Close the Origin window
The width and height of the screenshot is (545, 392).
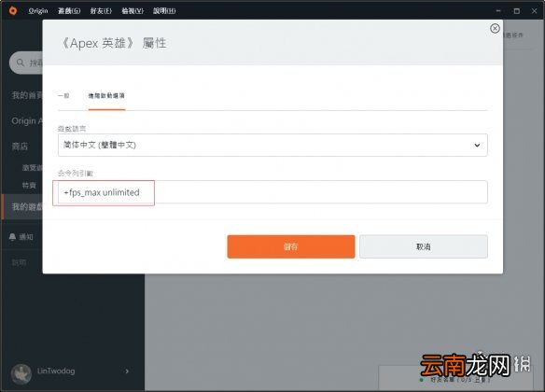[535, 11]
